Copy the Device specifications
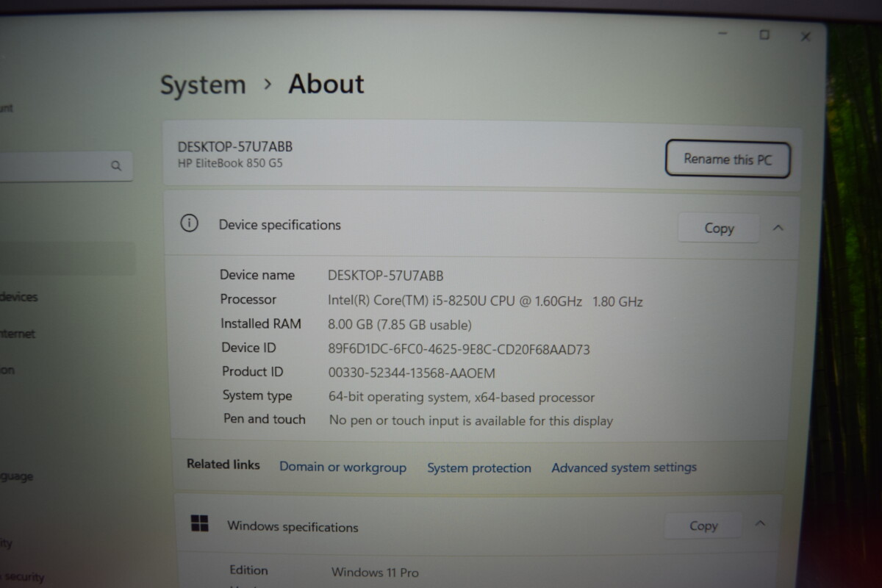Image resolution: width=882 pixels, height=588 pixels. coord(719,228)
